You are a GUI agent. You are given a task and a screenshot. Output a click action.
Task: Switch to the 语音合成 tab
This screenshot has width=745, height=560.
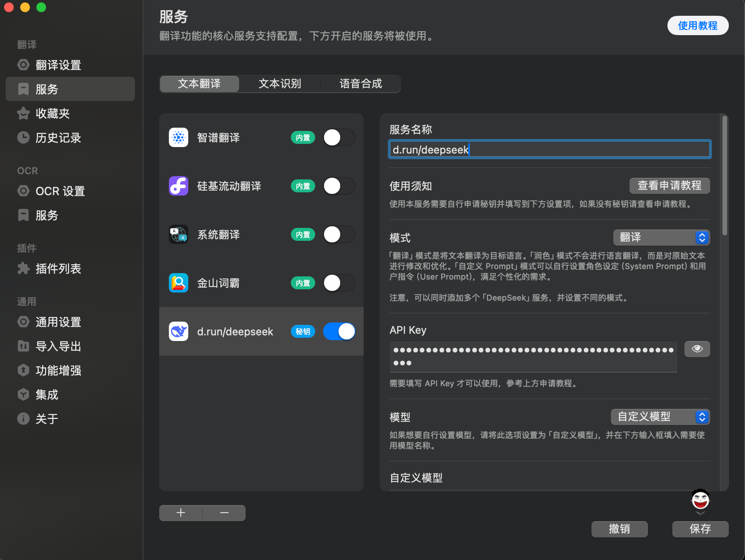[360, 84]
